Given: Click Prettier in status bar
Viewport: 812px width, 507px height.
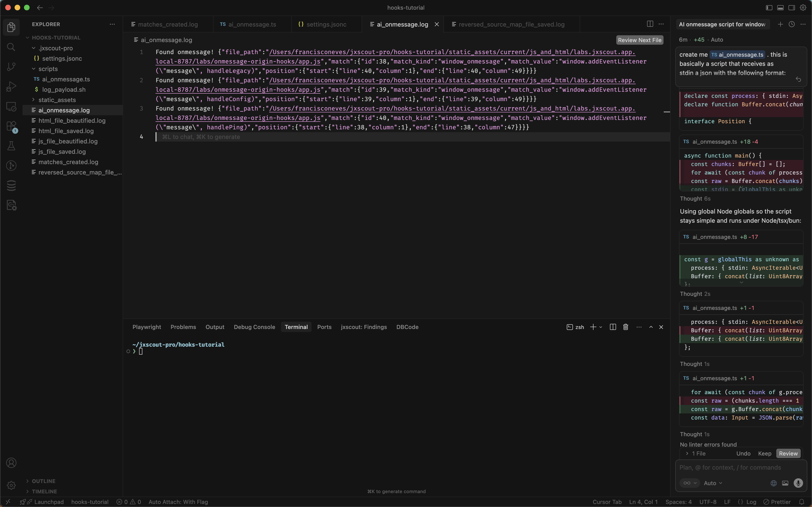Looking at the screenshot, I should pos(777,502).
